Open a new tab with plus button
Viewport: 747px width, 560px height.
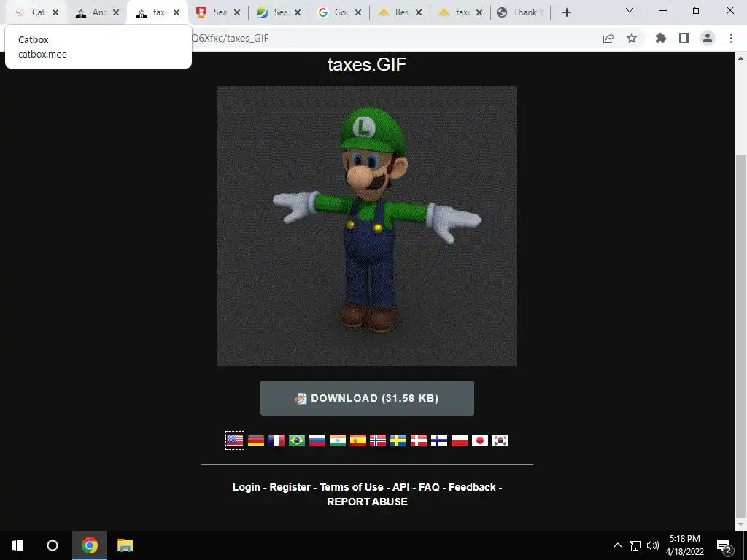tap(566, 13)
